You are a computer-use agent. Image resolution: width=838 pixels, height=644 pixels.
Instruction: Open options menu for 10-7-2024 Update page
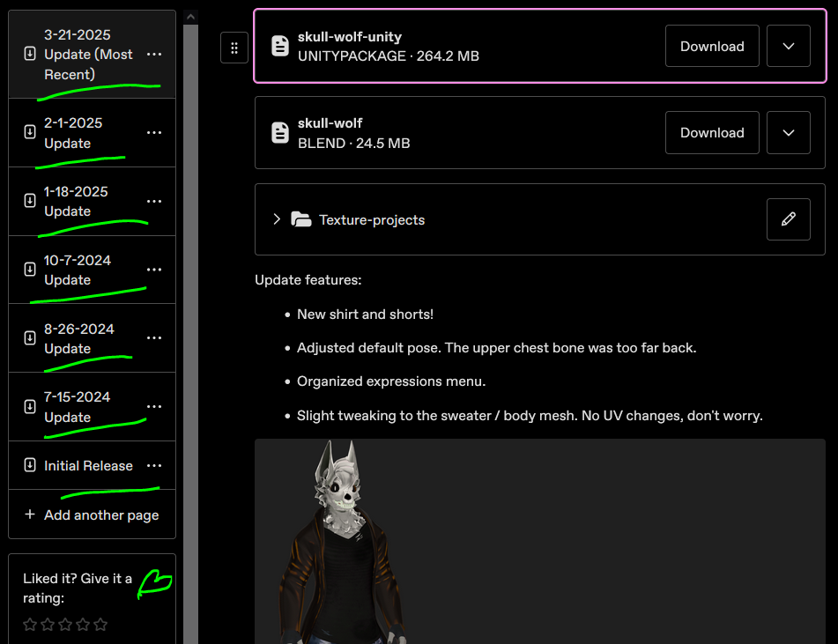click(x=154, y=270)
